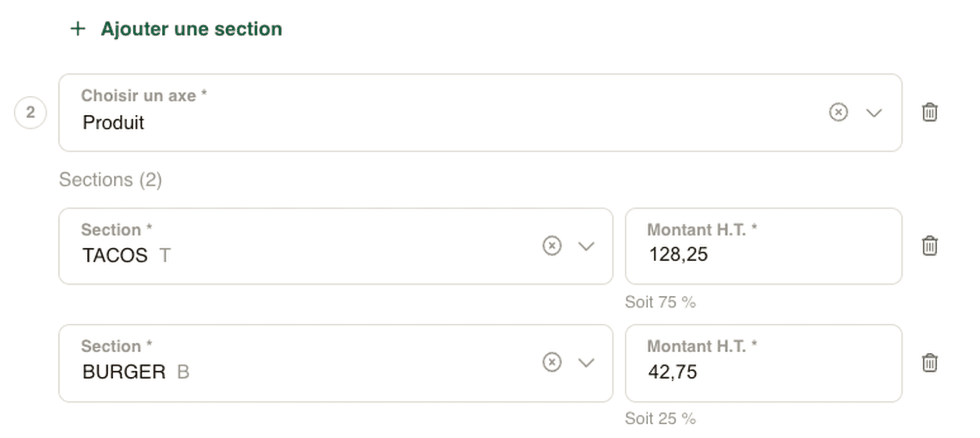The height and width of the screenshot is (438, 980).
Task: Focus the Choisir un axe Produit field
Action: 408,113
